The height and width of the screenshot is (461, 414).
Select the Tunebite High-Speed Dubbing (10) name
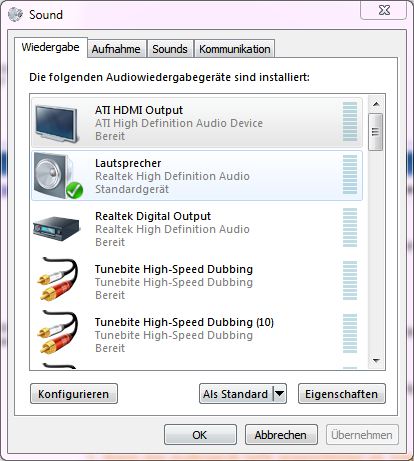click(x=184, y=322)
